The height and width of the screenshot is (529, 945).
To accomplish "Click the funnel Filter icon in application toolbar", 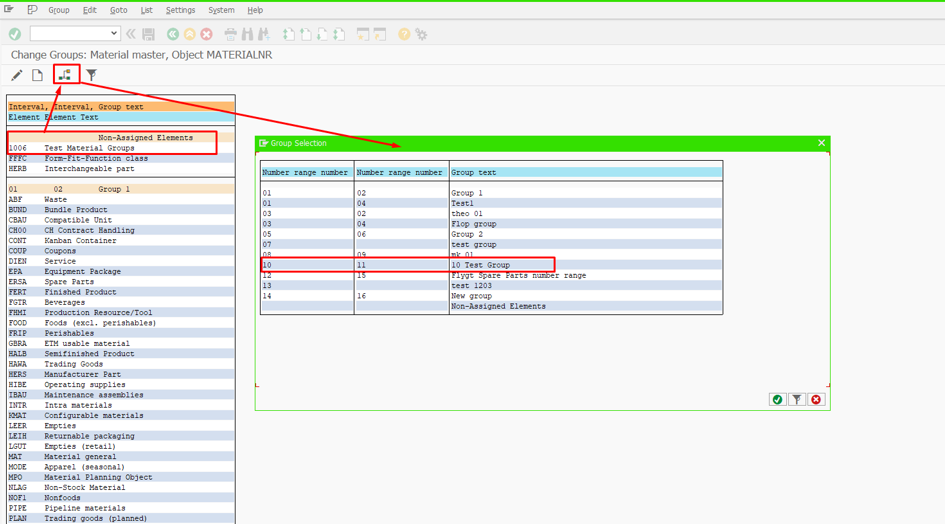I will pos(92,75).
